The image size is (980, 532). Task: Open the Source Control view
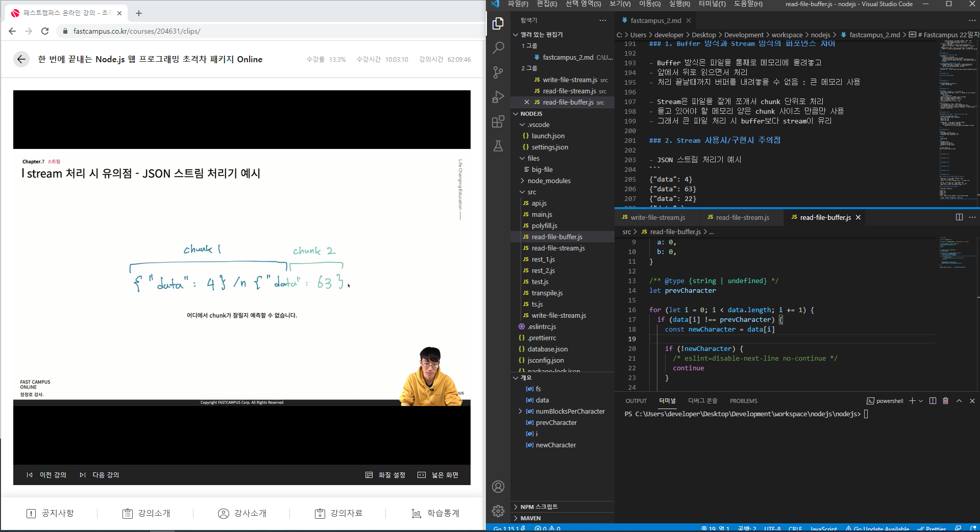pyautogui.click(x=498, y=72)
